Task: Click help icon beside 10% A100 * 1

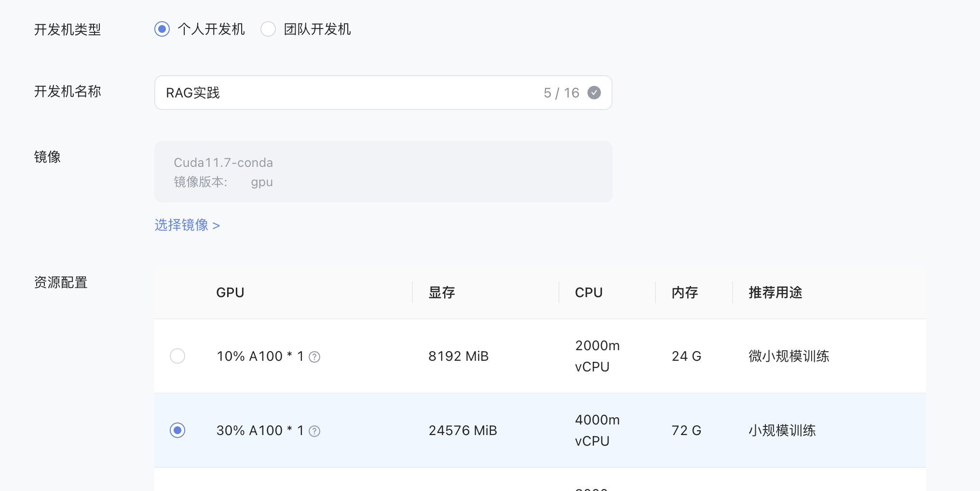Action: click(314, 357)
